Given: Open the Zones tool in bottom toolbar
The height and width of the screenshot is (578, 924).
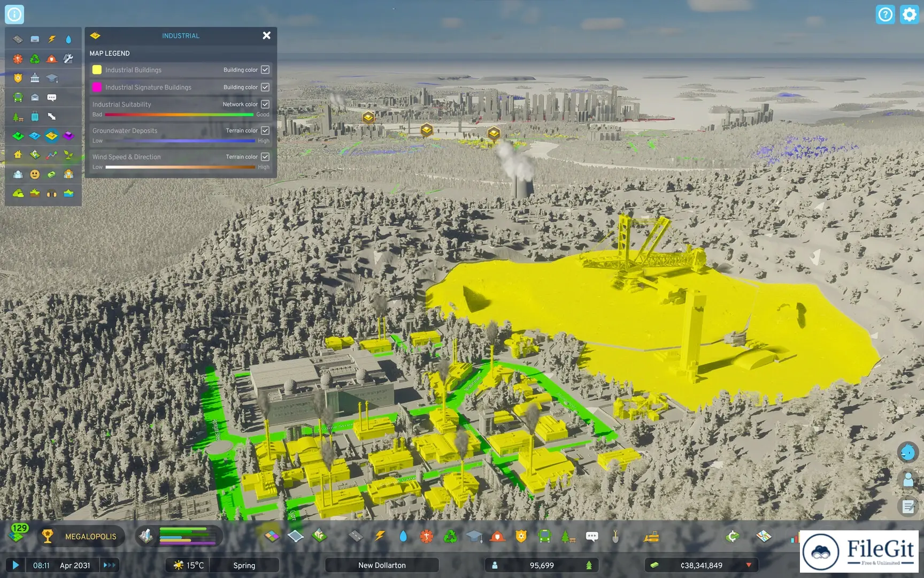Looking at the screenshot, I should (x=272, y=536).
